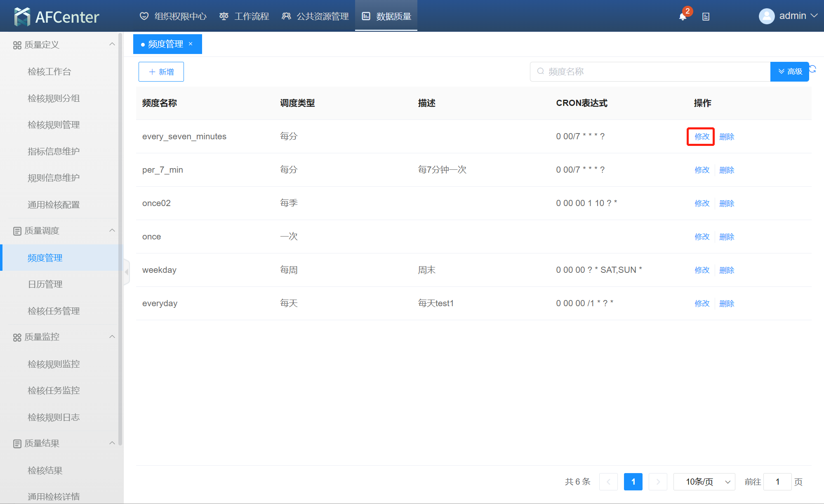Select 日历管理 in the sidebar

[x=45, y=284]
